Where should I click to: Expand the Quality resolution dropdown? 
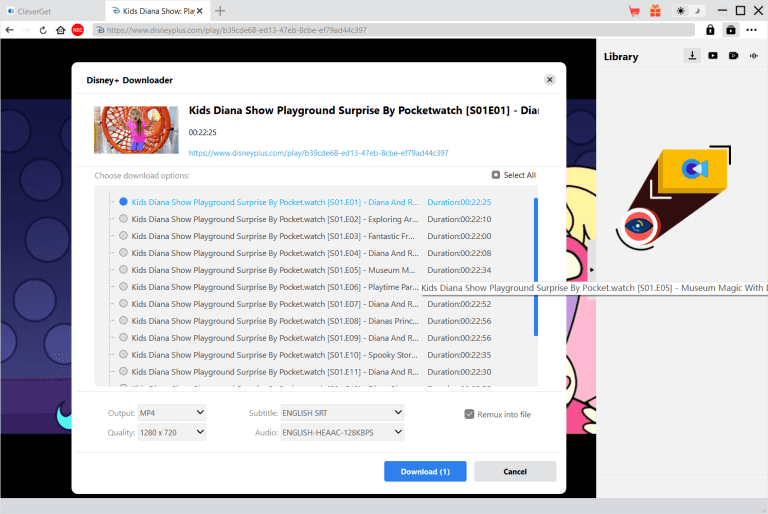[171, 432]
